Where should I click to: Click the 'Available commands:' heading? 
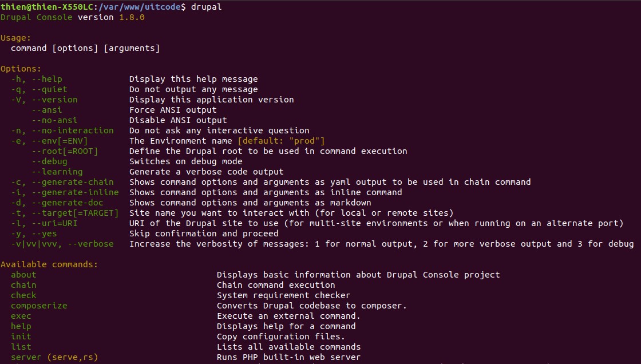click(49, 264)
